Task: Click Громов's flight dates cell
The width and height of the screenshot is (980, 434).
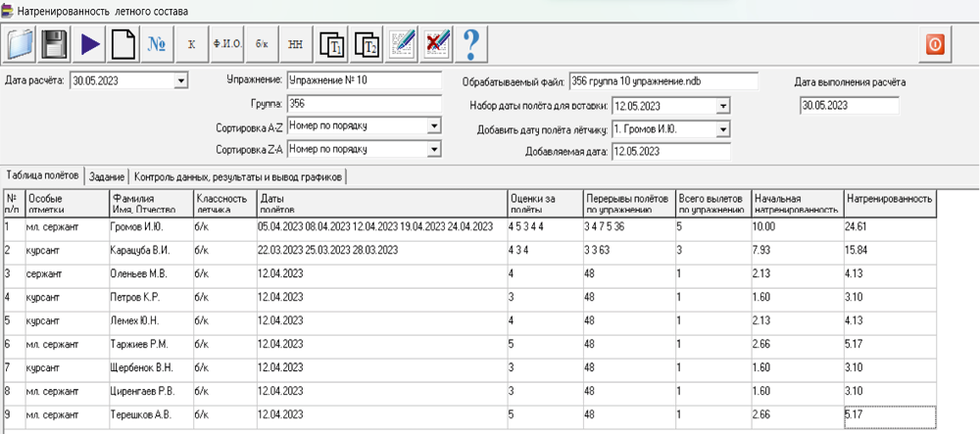Action: pos(381,228)
